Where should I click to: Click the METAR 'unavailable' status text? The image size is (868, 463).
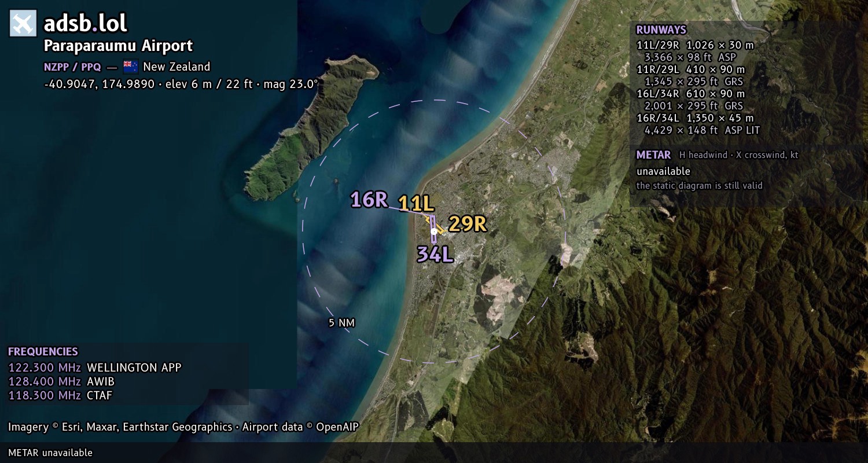point(663,171)
